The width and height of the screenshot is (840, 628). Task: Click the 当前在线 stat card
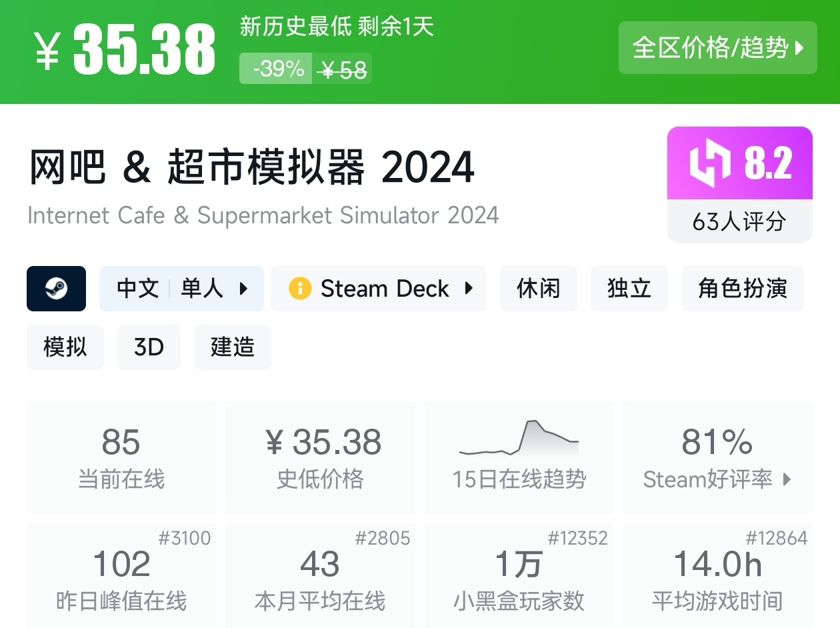click(x=121, y=457)
